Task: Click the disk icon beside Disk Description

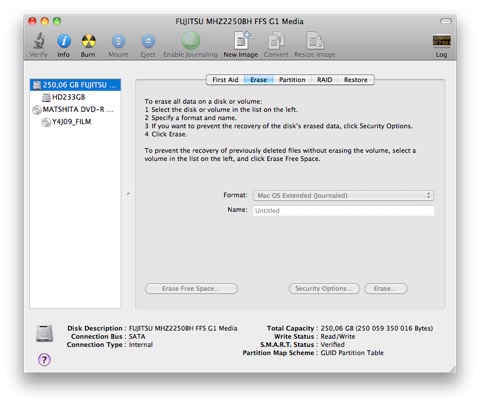Action: click(45, 333)
